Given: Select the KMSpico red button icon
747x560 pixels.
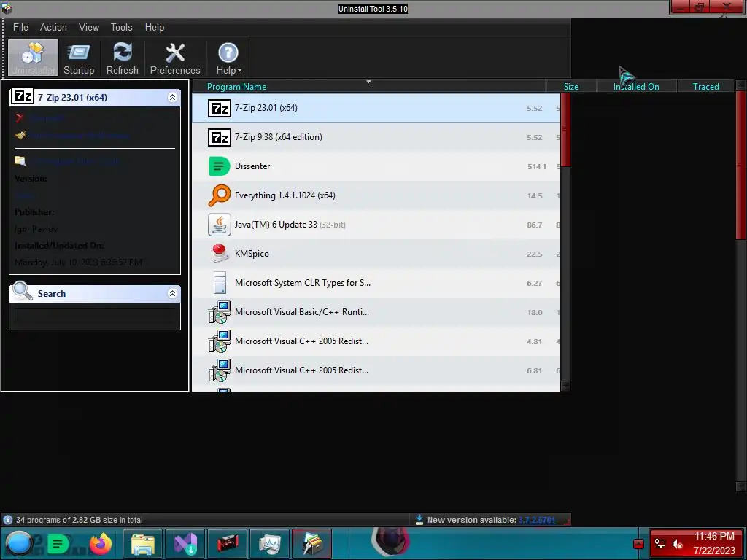Looking at the screenshot, I should 219,253.
